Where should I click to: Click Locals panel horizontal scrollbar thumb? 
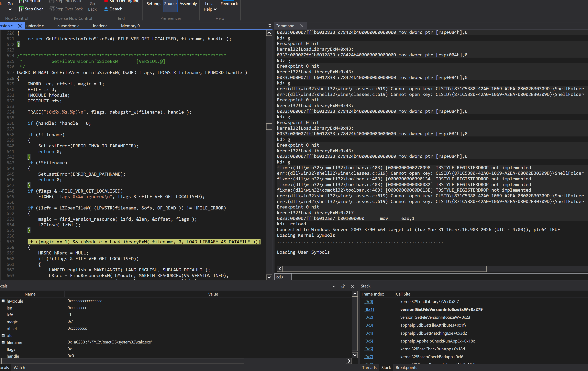click(x=123, y=361)
